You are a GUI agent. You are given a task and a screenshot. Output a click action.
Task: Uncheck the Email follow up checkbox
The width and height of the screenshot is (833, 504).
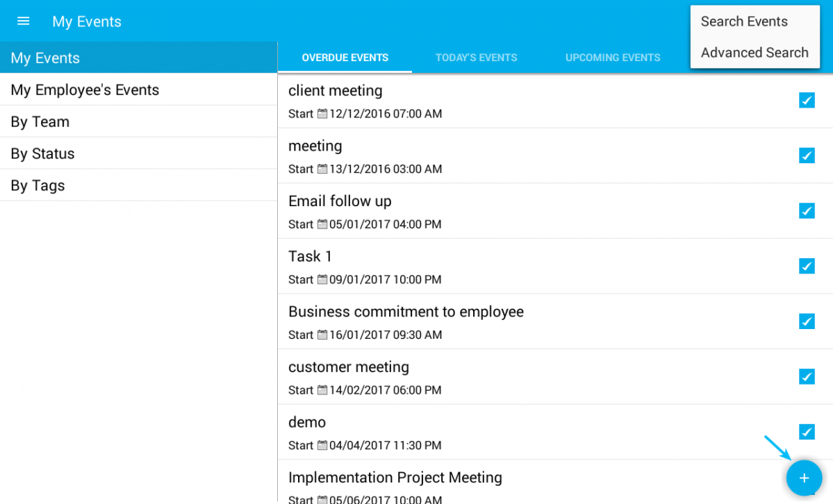click(x=807, y=211)
